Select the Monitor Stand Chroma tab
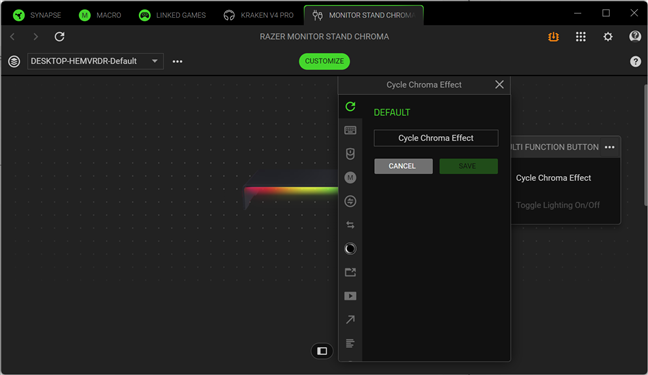Image resolution: width=648 pixels, height=375 pixels. (x=363, y=15)
